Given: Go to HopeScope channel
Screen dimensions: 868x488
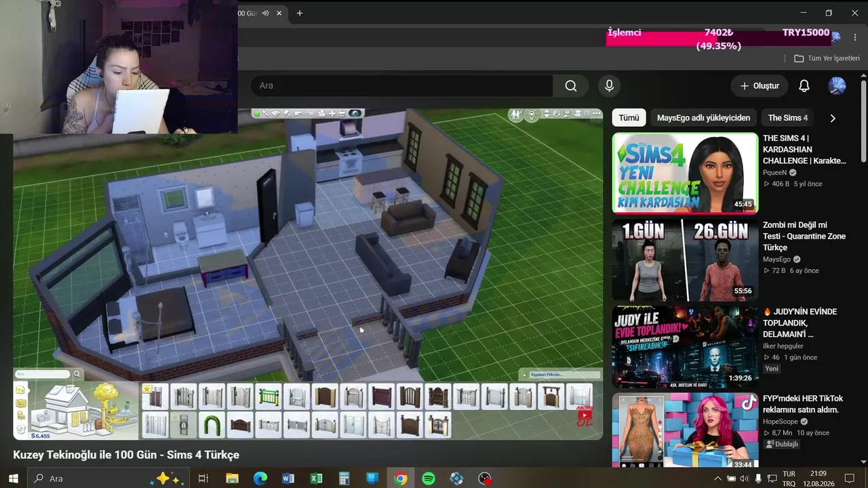Looking at the screenshot, I should coord(782,422).
